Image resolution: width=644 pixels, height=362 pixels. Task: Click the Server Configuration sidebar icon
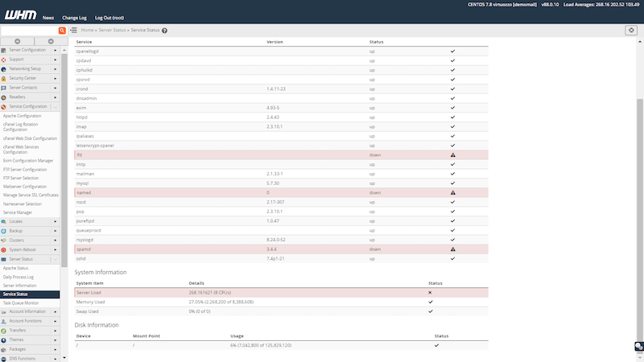[x=4, y=50]
